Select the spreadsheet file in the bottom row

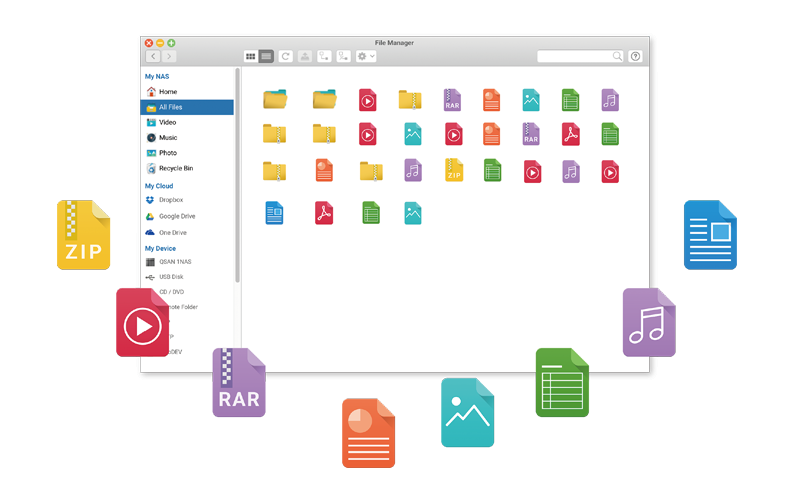click(371, 213)
